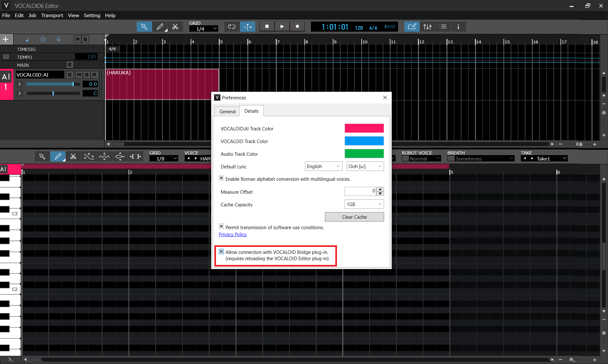Start playback with Play button
608x364 pixels.
pos(282,27)
